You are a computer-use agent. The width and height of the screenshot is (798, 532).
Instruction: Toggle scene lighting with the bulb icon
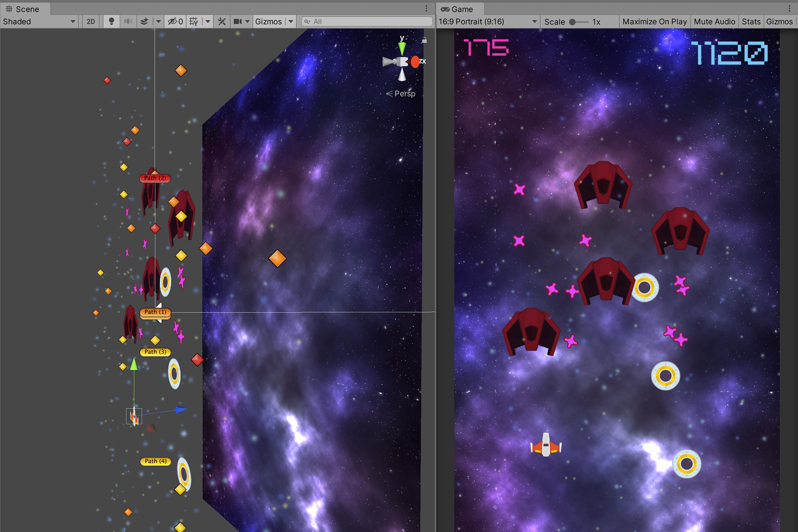(111, 21)
